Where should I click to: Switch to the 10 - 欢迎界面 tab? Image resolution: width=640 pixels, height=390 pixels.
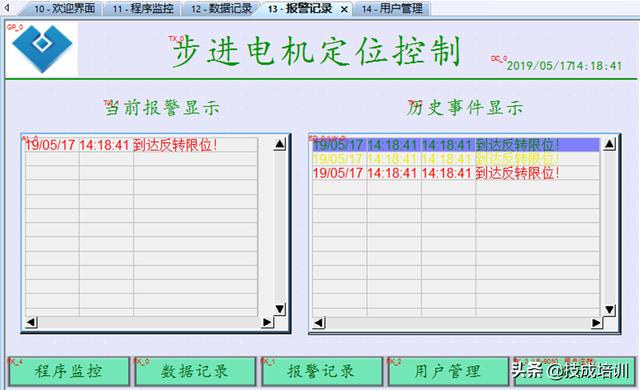(x=63, y=9)
